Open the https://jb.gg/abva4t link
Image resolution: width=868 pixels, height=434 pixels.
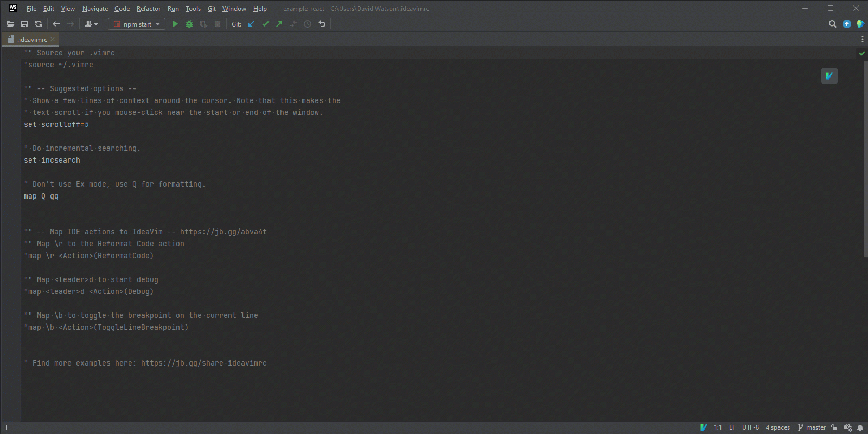point(223,232)
